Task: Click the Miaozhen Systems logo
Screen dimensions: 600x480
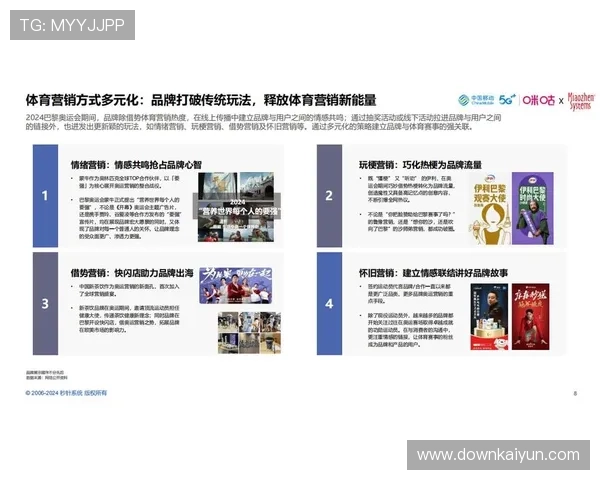Action: pyautogui.click(x=581, y=101)
